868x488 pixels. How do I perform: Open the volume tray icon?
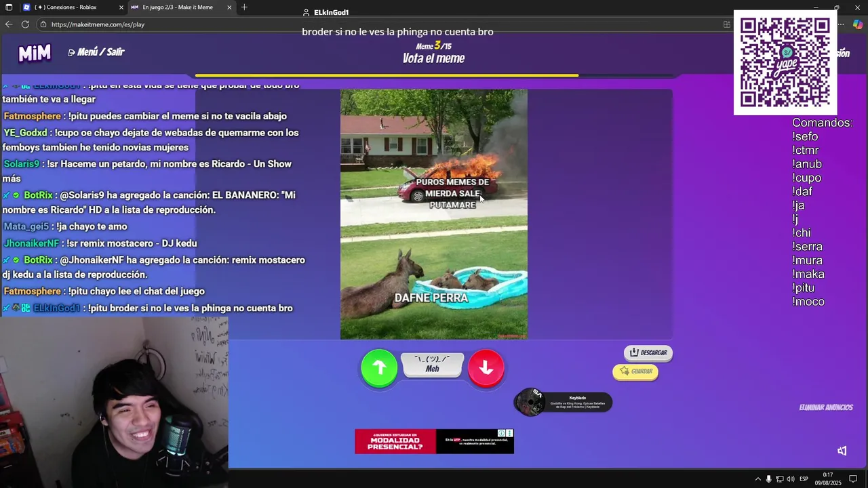pos(790,479)
